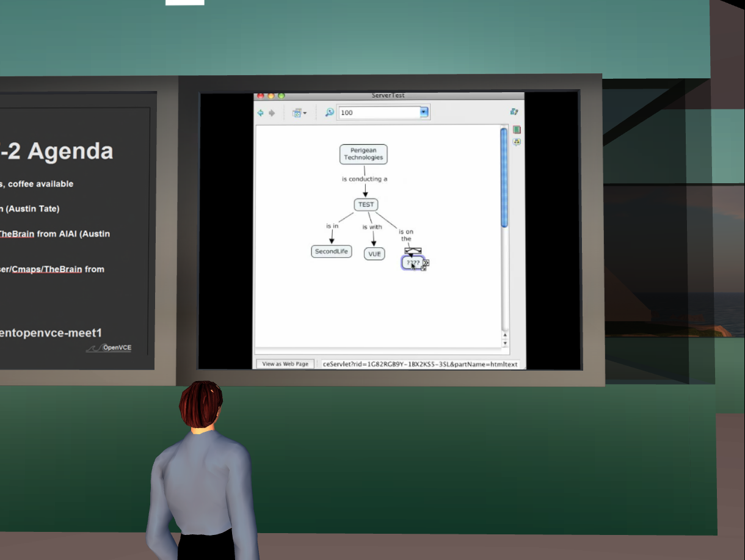This screenshot has width=745, height=560.
Task: Select the SecondLife concept node
Action: (x=332, y=251)
